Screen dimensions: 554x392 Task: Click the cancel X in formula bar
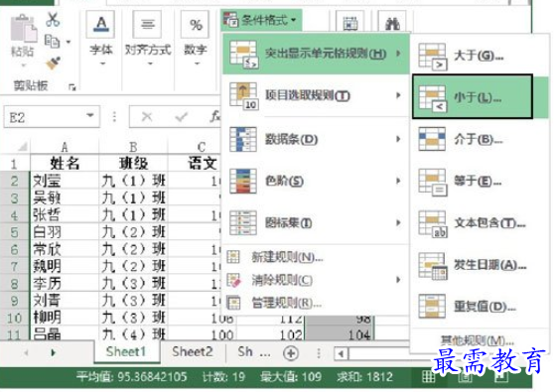click(x=147, y=116)
